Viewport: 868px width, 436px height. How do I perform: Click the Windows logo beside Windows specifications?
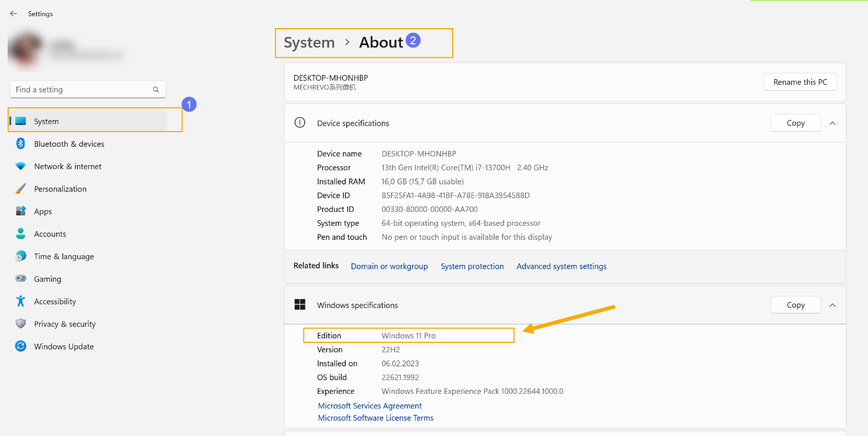(x=300, y=305)
